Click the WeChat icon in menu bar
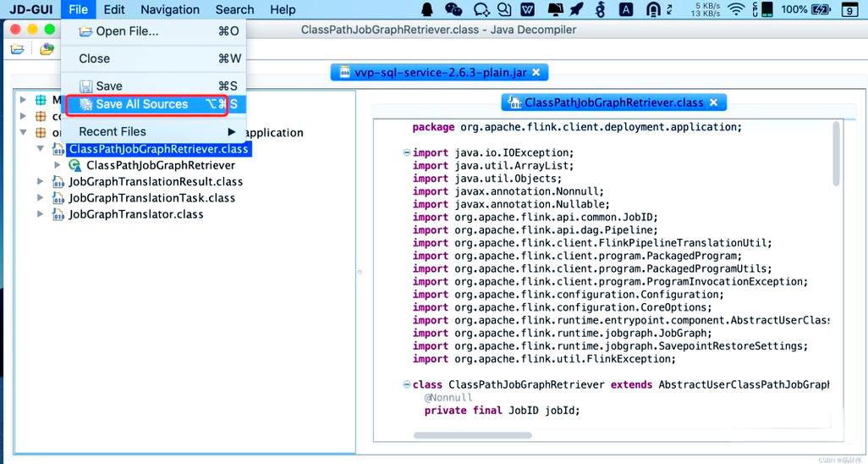 (x=453, y=8)
